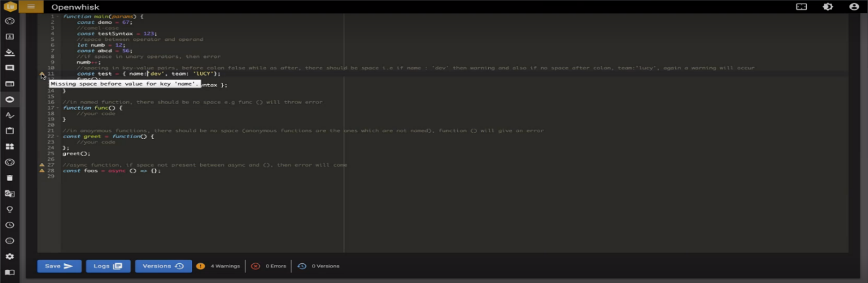Open the contact card icon in sidebar
Screen dimensions: 868x283
[x=10, y=37]
